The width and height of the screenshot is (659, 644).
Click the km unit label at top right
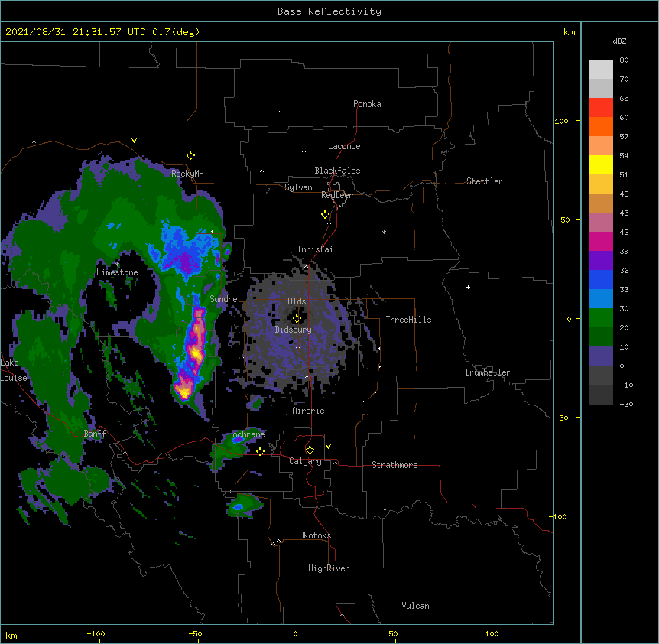[x=570, y=32]
